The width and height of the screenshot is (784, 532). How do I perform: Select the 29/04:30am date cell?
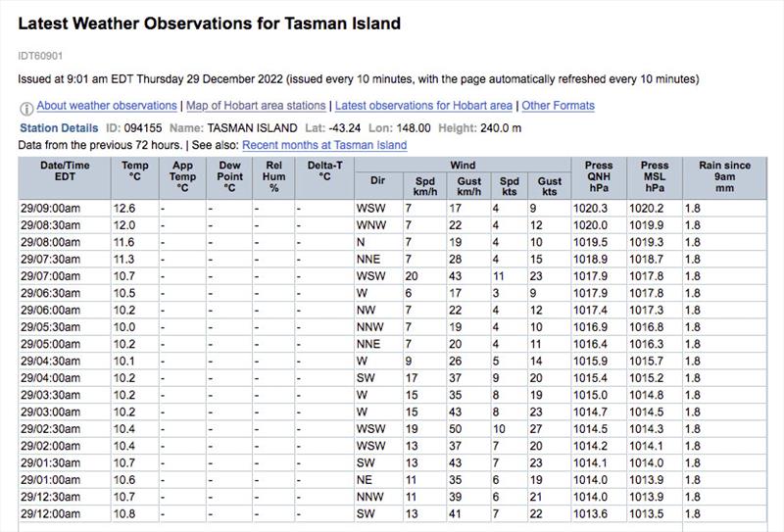tap(65, 362)
